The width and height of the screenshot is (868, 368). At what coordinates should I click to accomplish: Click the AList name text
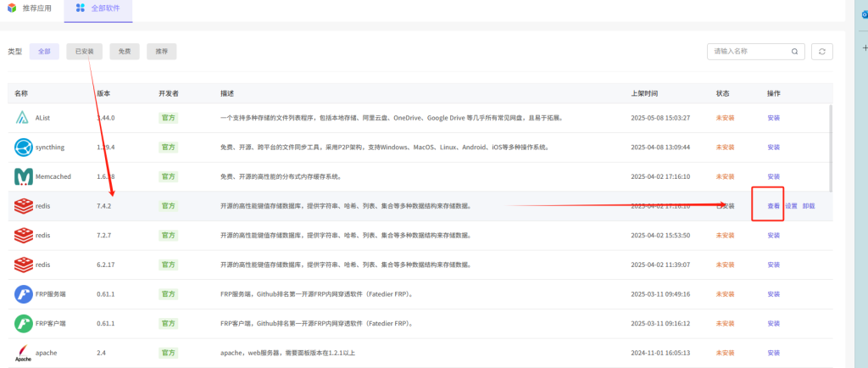tap(43, 118)
